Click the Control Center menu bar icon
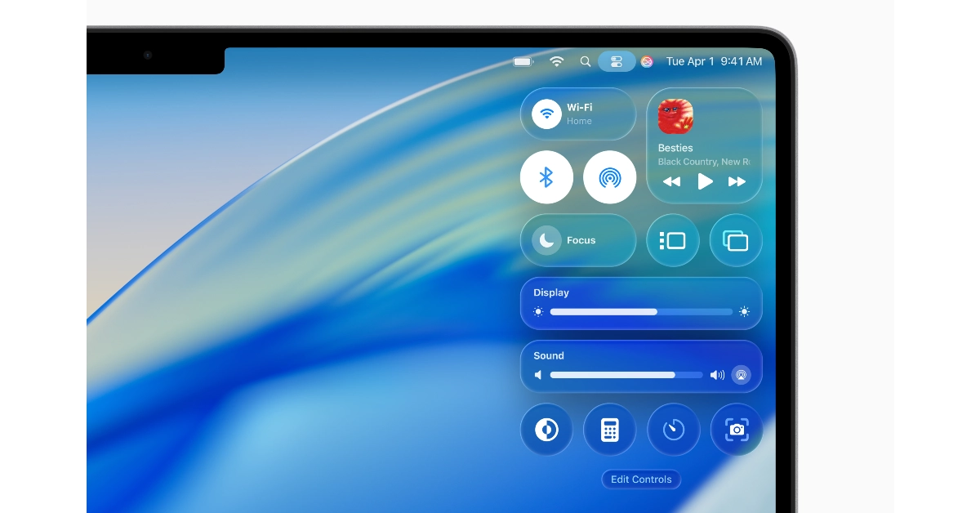The height and width of the screenshot is (513, 980). click(x=617, y=61)
